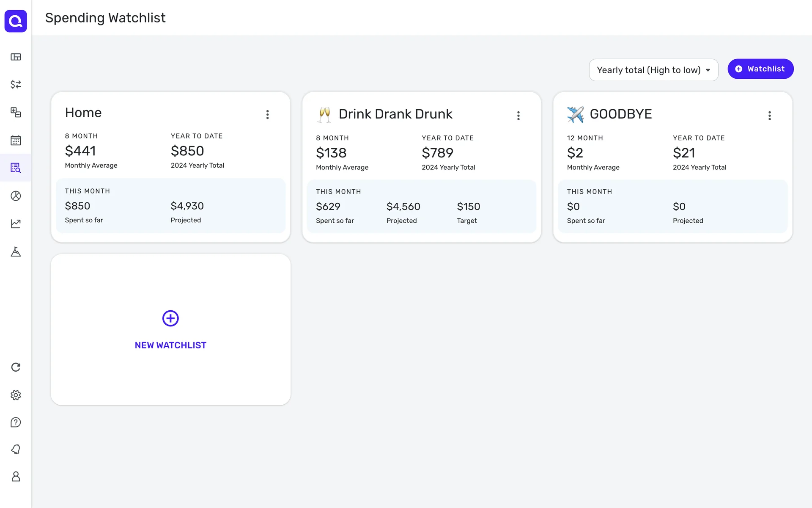
Task: Open Home card three-dot menu
Action: click(x=267, y=115)
